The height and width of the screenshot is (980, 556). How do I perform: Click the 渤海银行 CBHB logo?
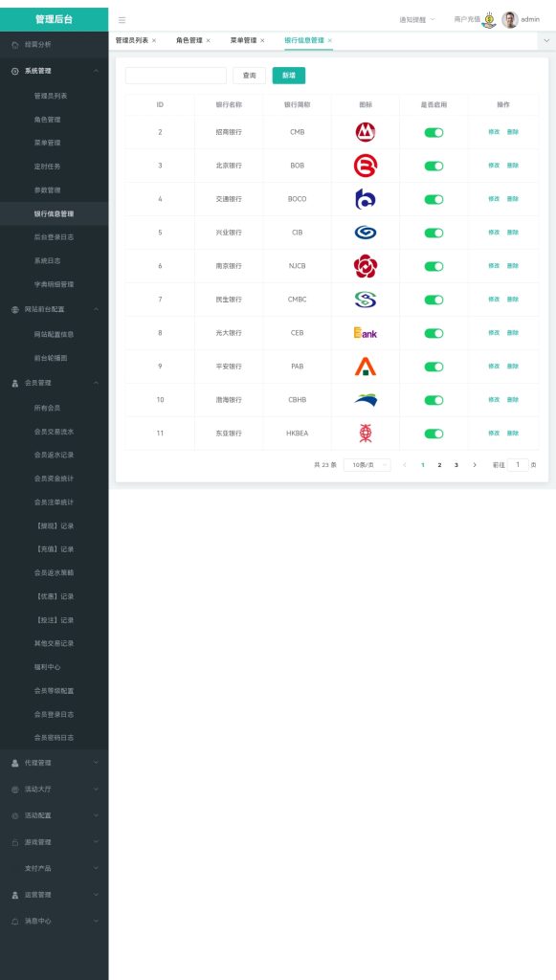[x=366, y=400]
